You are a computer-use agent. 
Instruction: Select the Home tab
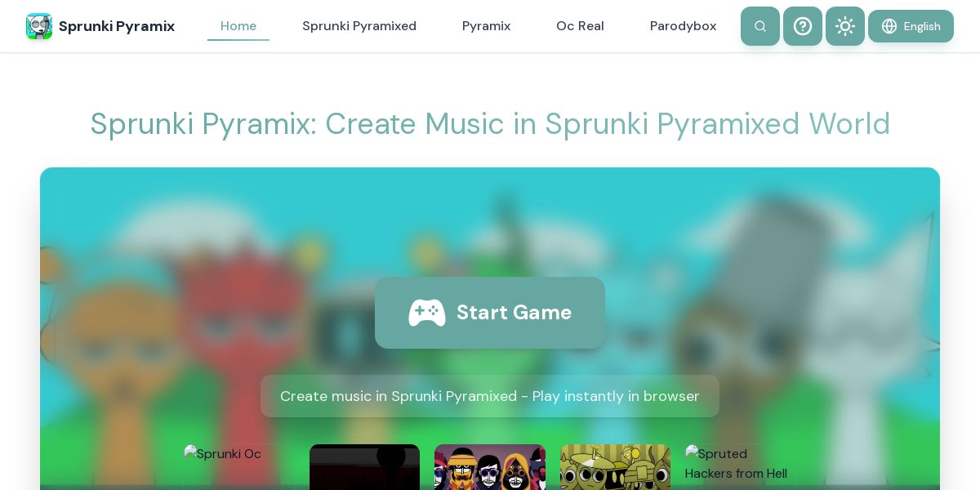click(x=238, y=26)
